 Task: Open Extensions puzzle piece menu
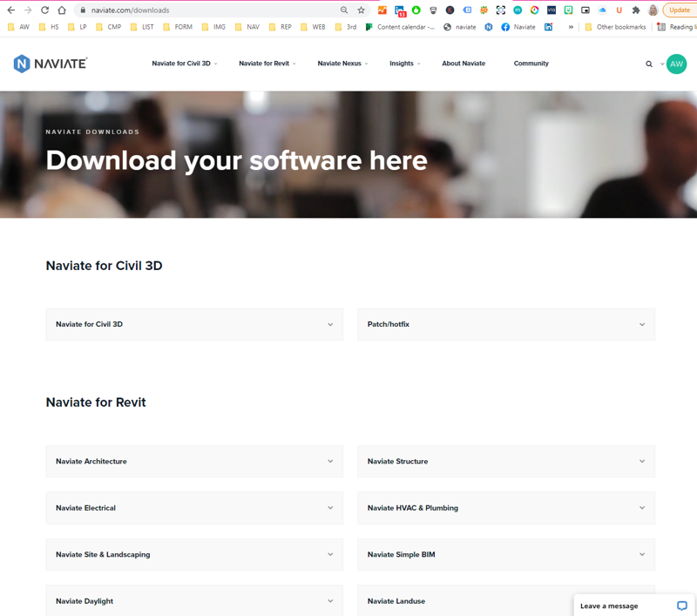pos(636,10)
